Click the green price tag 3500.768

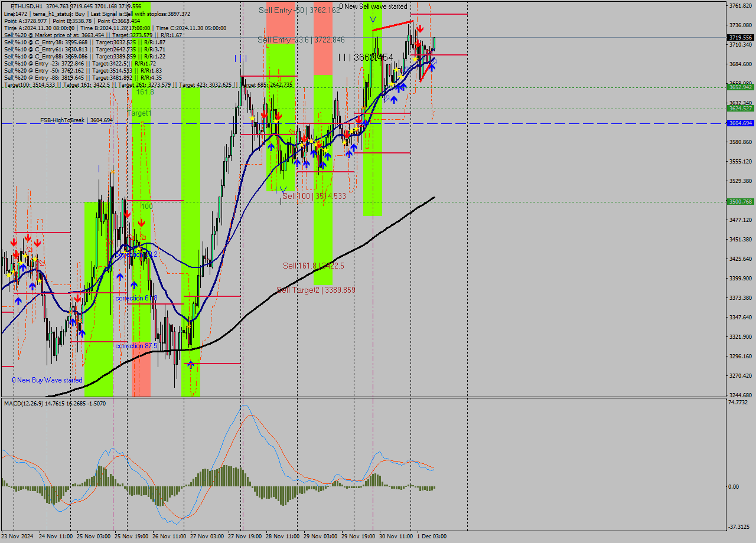tap(741, 201)
